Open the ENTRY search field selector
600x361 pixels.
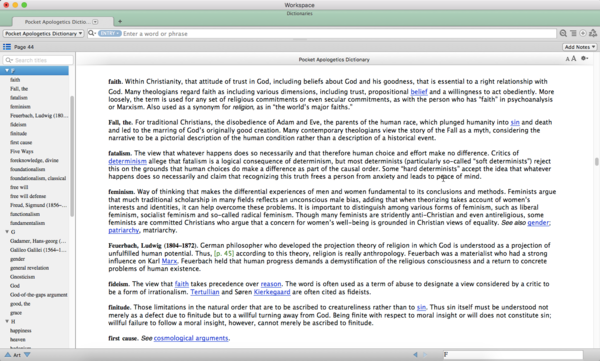click(110, 33)
